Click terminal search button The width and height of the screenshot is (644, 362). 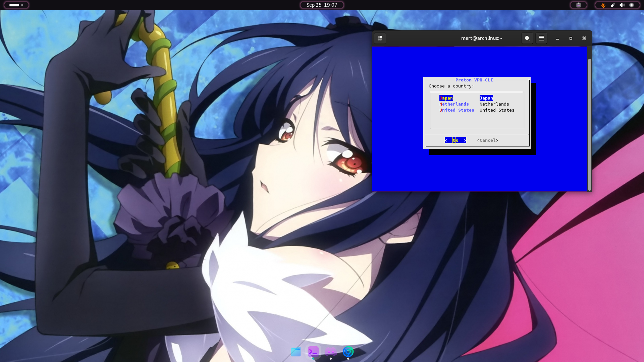point(527,38)
